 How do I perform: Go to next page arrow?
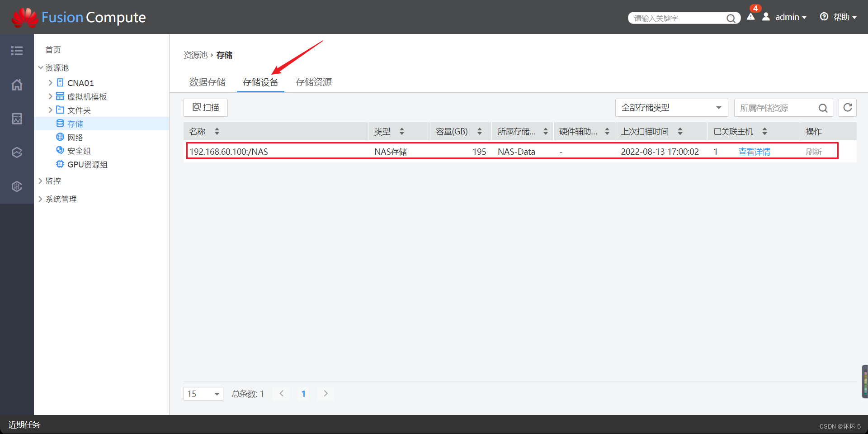(x=325, y=393)
